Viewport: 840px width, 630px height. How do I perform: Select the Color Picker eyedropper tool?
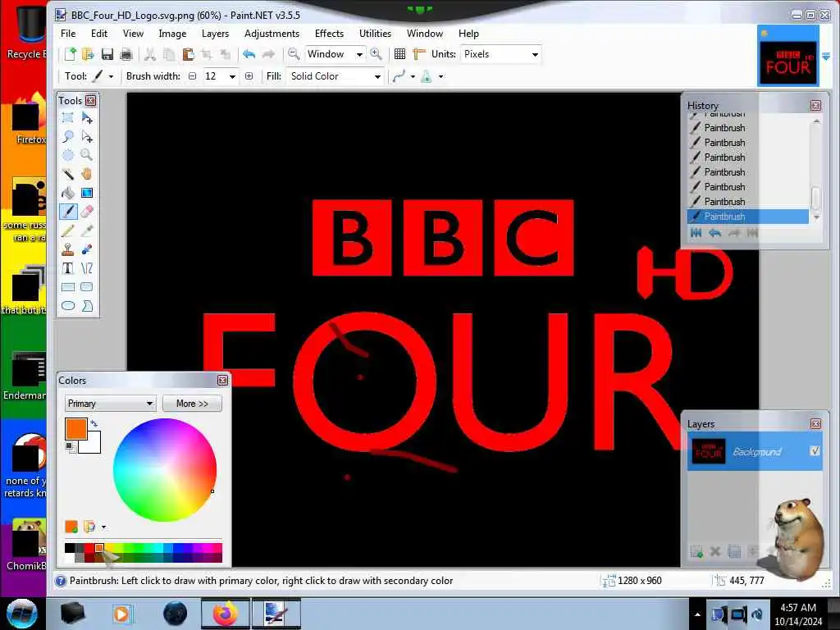click(x=87, y=231)
